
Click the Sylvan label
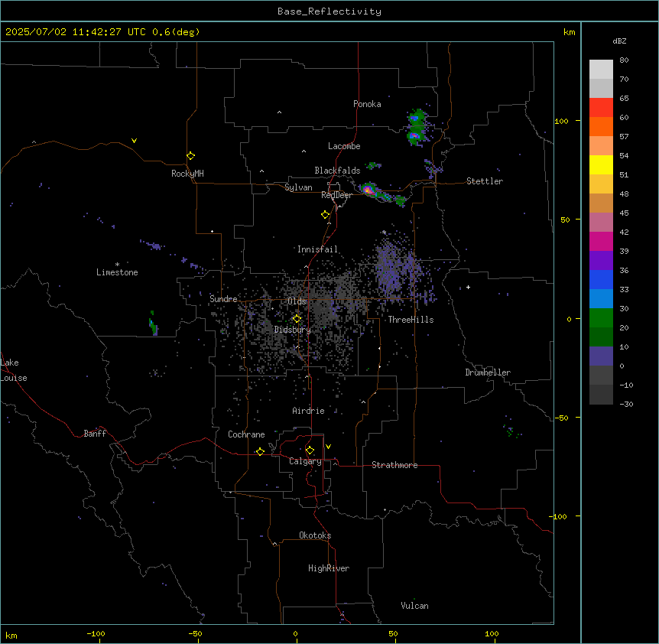(298, 187)
